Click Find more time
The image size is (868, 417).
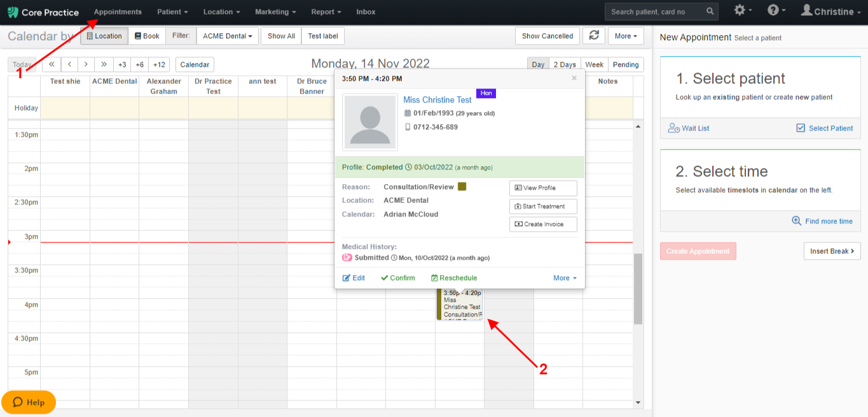(822, 221)
